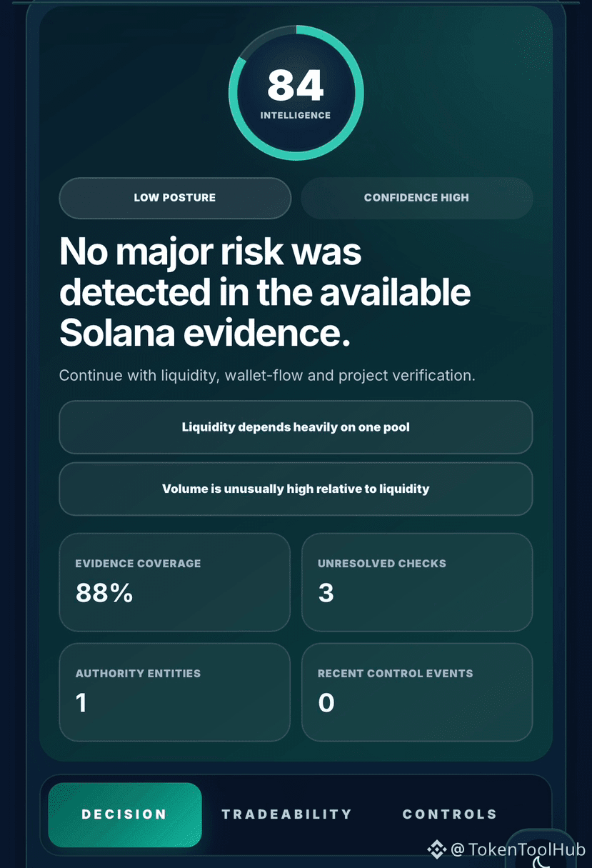Open the Recent Control Events card
592x868 pixels.
pos(417,692)
